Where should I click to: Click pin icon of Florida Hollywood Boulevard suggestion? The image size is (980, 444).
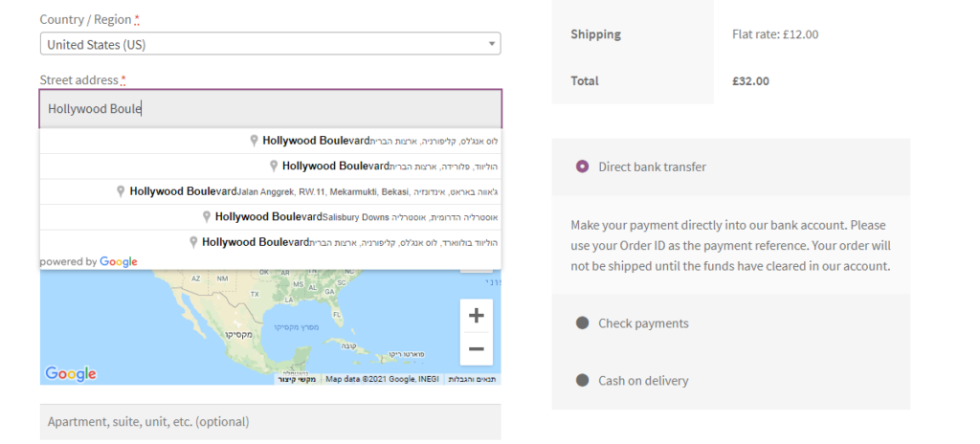[273, 166]
